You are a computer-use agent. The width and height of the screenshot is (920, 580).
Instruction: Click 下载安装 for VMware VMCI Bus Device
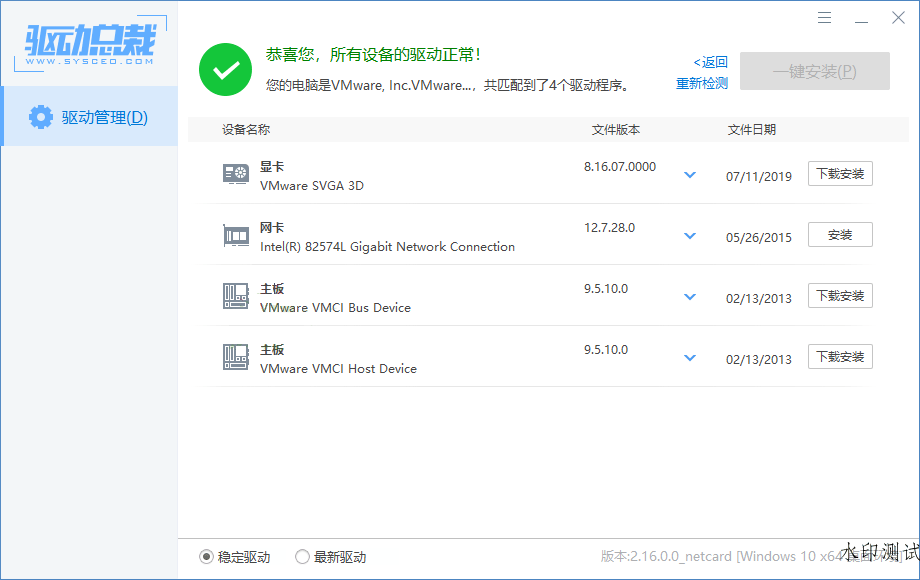click(840, 296)
